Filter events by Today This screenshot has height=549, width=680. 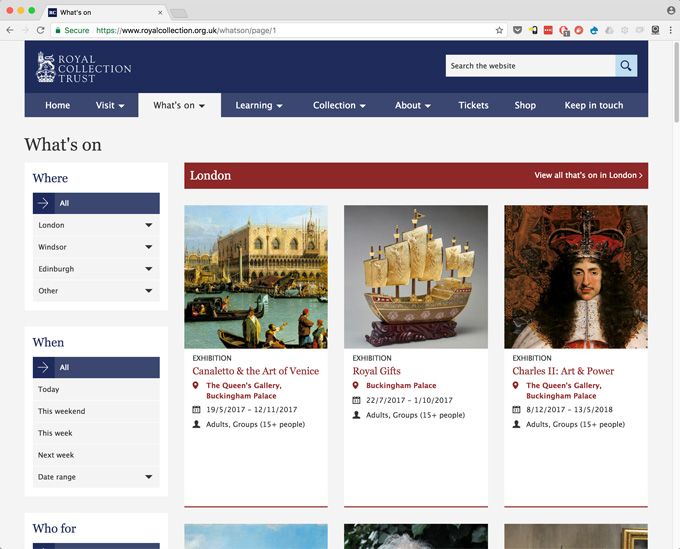96,389
